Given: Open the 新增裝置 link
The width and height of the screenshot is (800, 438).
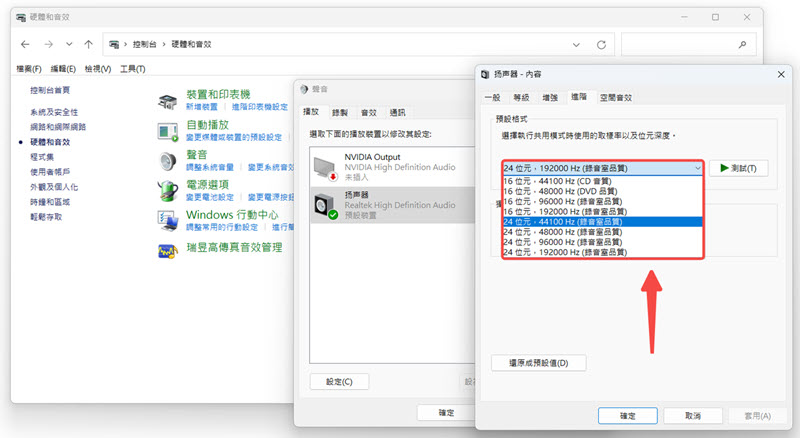Looking at the screenshot, I should [202, 107].
